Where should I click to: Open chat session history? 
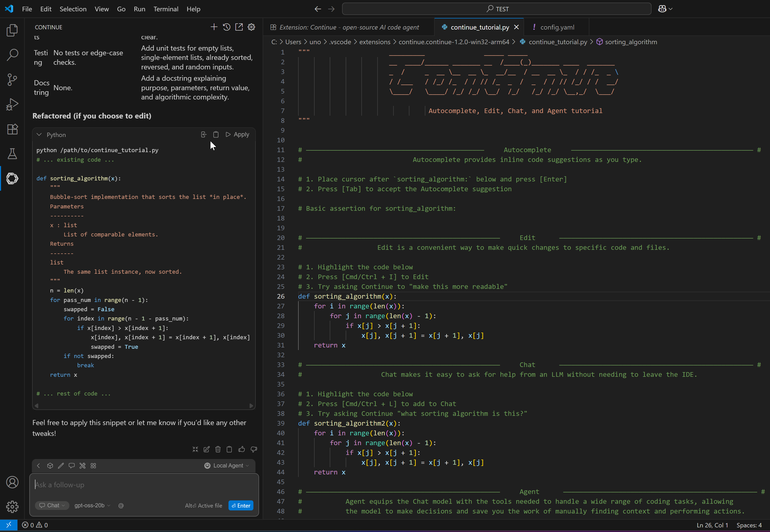click(x=227, y=27)
